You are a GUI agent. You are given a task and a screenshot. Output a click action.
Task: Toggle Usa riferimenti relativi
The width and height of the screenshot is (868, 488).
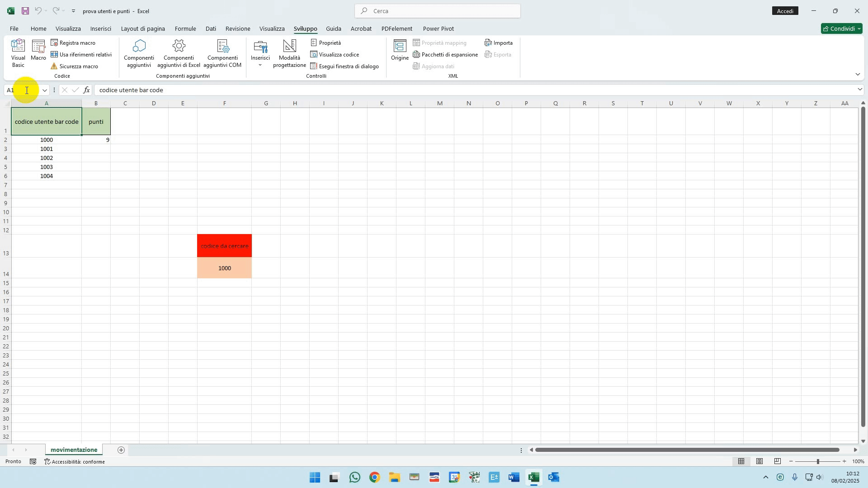(81, 55)
